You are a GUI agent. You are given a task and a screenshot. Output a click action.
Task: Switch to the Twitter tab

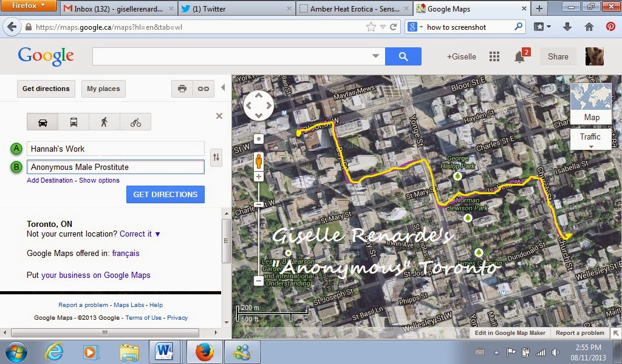click(236, 8)
